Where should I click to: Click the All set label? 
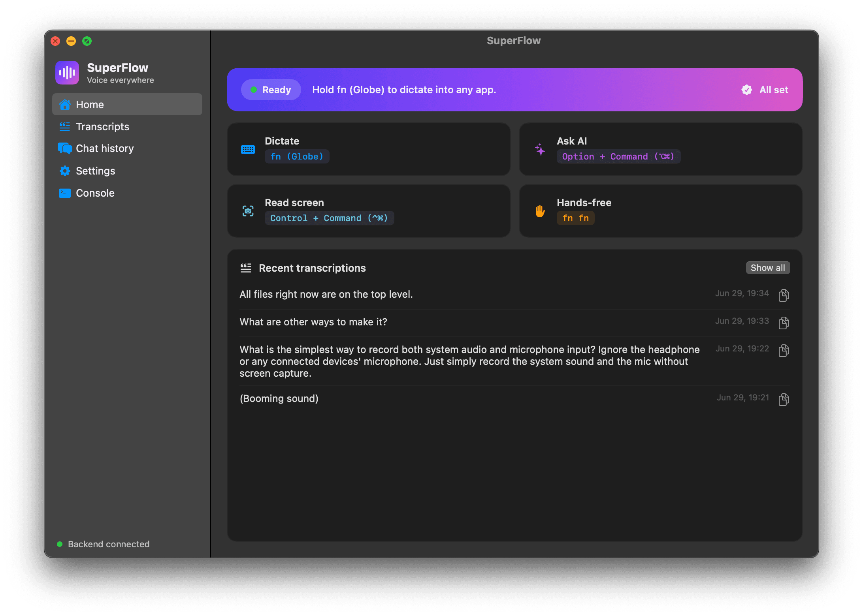pos(774,90)
